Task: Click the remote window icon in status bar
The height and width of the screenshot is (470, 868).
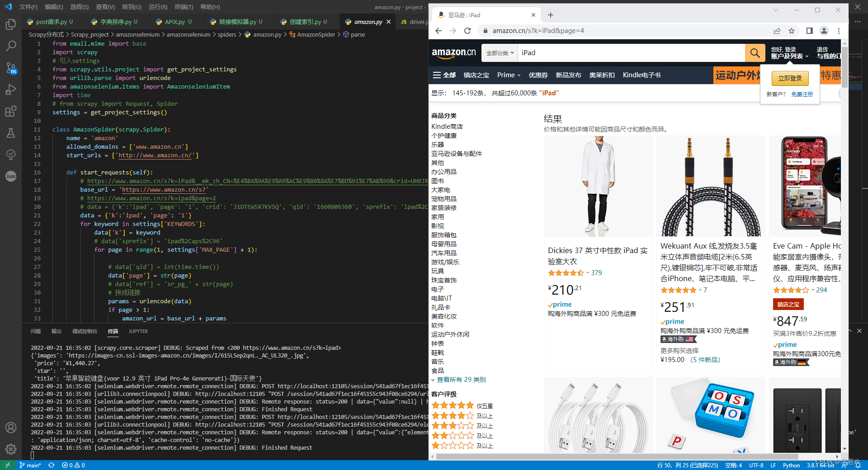Action: (x=7, y=465)
